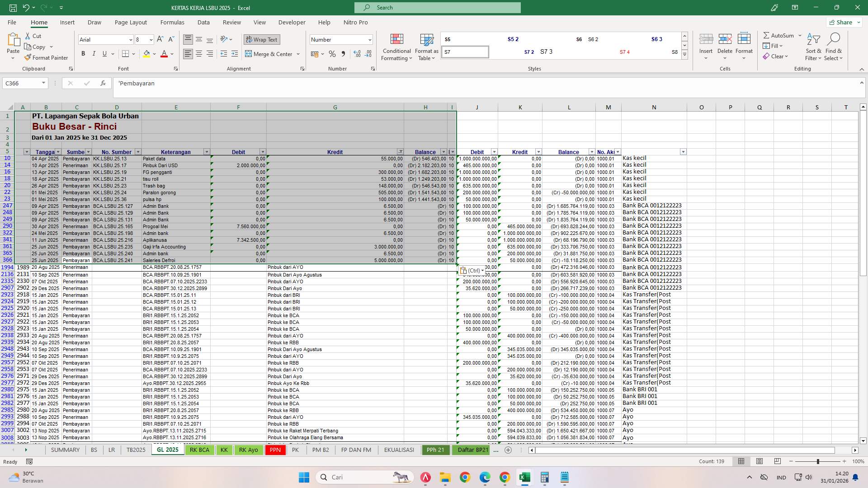Image resolution: width=868 pixels, height=488 pixels.
Task: Use AutoSum on the selection
Action: (x=780, y=35)
